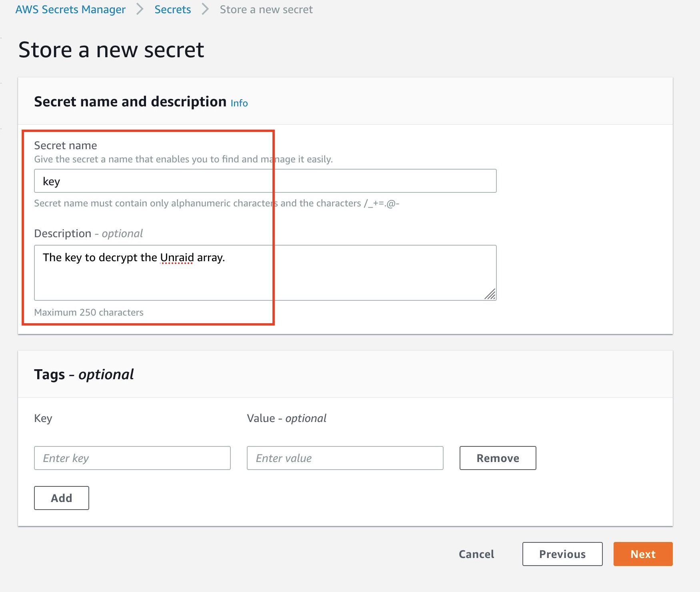
Task: Focus the Enter key tag field
Action: coord(132,458)
